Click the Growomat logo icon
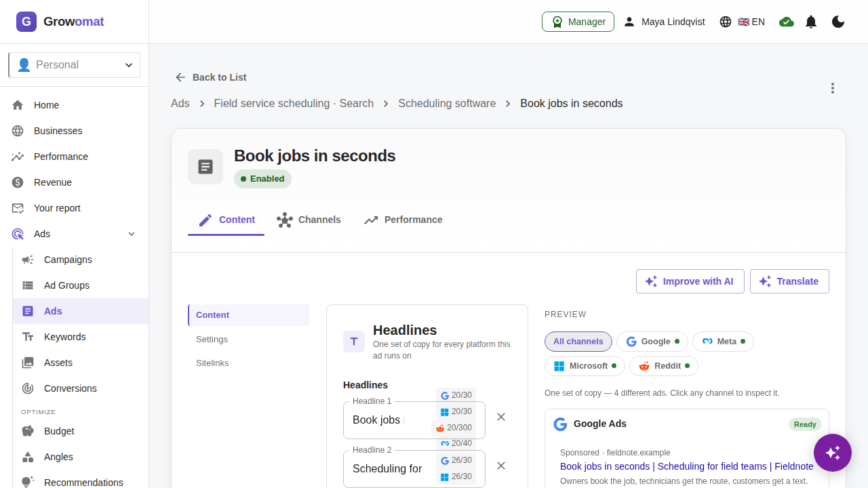 pos(26,22)
